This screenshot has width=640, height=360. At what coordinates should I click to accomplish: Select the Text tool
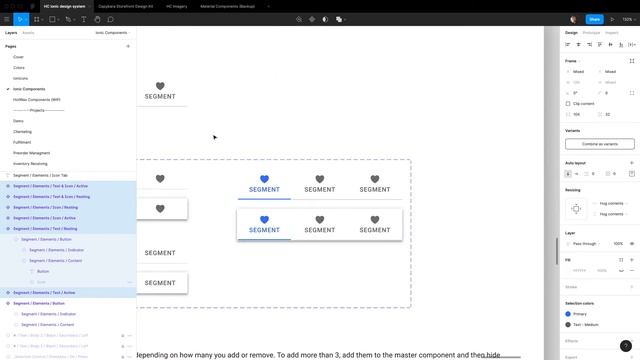point(84,19)
